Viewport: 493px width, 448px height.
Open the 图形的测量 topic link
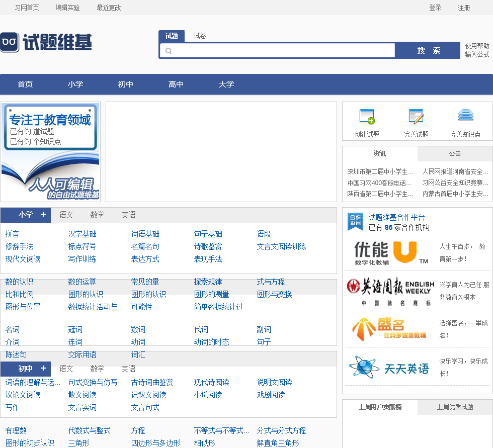tap(212, 294)
